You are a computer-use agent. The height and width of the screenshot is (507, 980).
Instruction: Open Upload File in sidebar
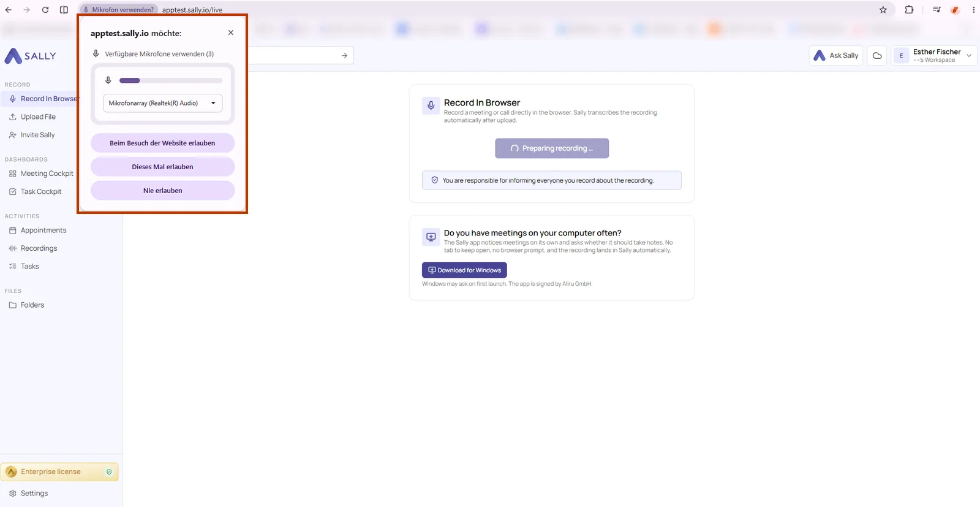[38, 116]
